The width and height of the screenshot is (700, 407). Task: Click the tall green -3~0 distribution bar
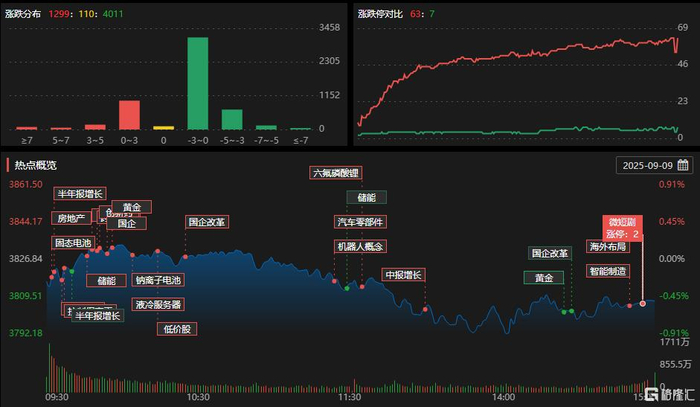point(198,83)
